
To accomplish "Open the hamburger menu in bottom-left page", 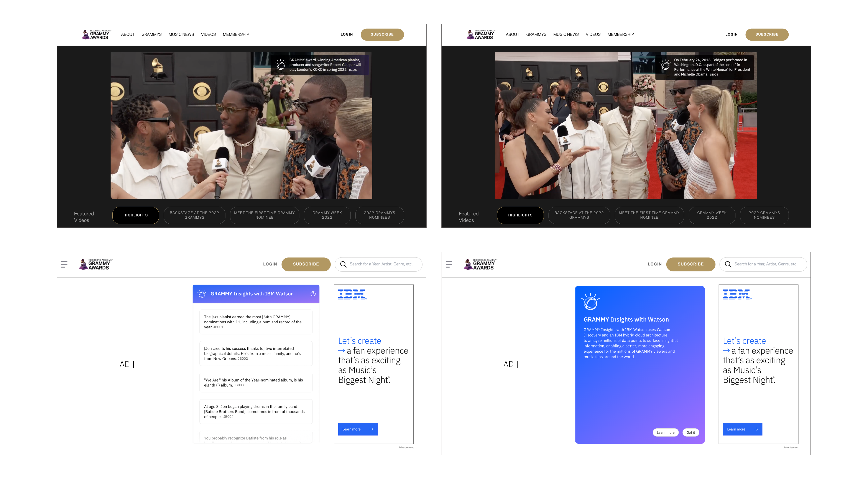I will [x=64, y=264].
